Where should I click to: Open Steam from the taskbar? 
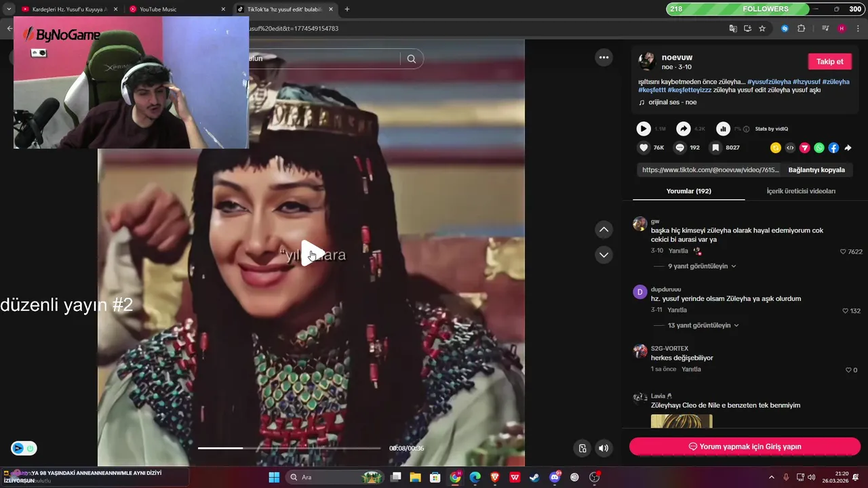[534, 477]
